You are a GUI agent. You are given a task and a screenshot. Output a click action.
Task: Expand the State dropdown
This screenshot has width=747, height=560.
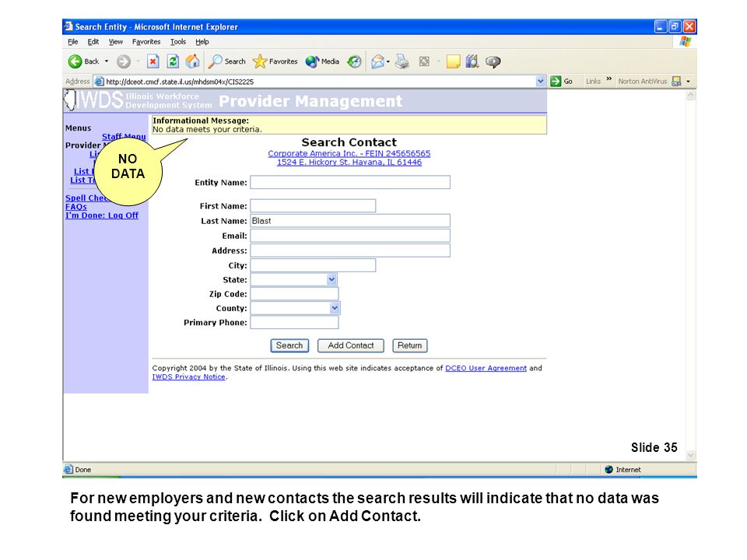pyautogui.click(x=331, y=279)
